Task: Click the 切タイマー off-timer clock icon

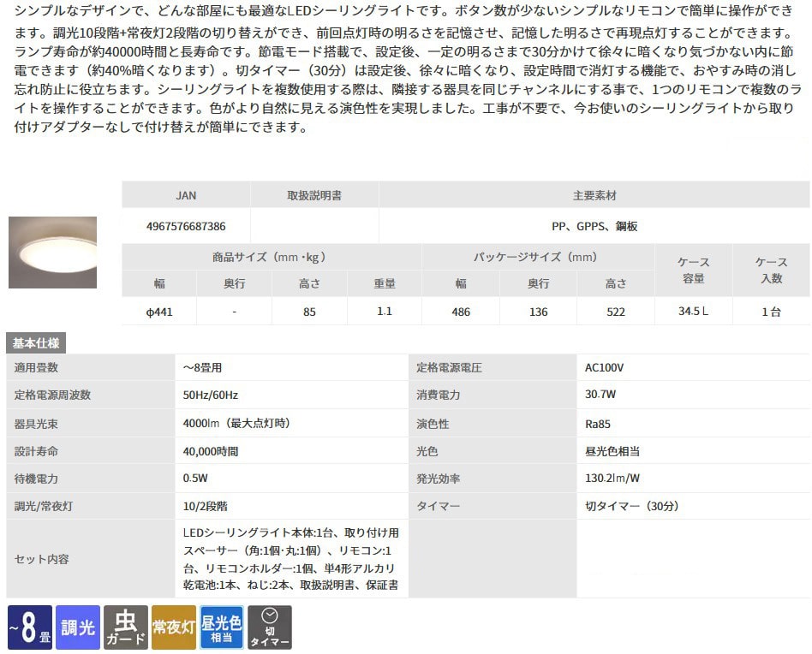Action: [269, 627]
